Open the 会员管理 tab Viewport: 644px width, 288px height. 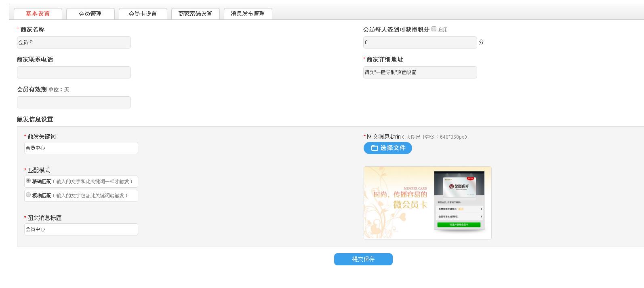(90, 14)
